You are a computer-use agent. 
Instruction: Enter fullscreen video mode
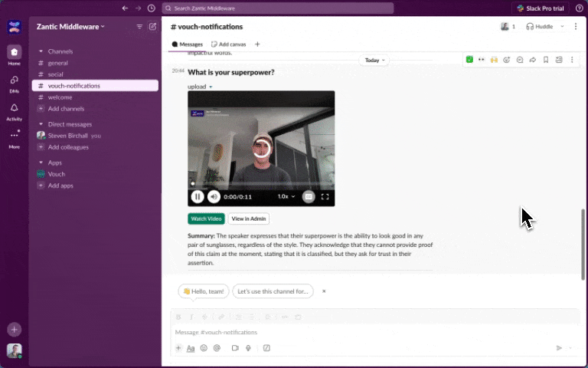(325, 197)
